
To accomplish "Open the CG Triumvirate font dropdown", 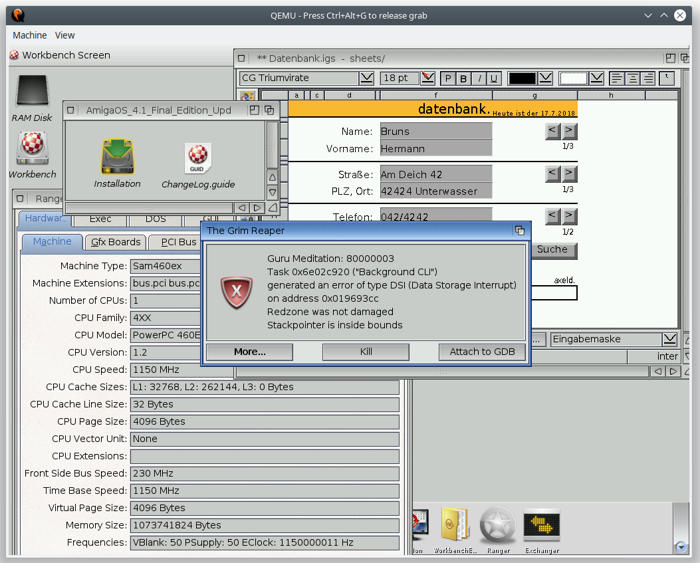I will pos(367,78).
